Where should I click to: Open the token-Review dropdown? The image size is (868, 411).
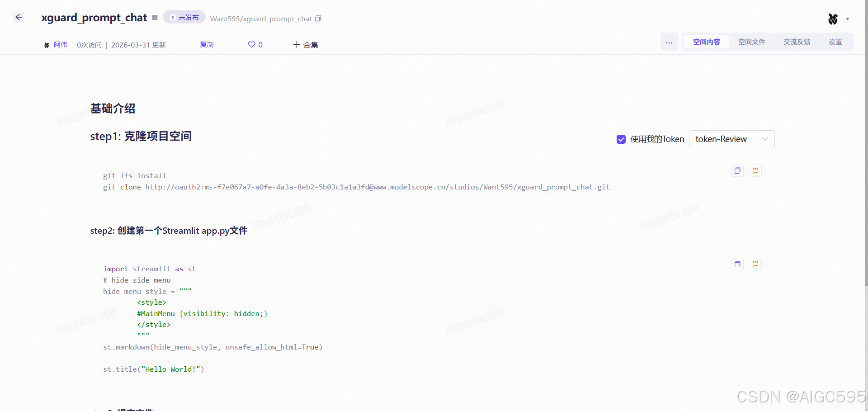point(731,139)
